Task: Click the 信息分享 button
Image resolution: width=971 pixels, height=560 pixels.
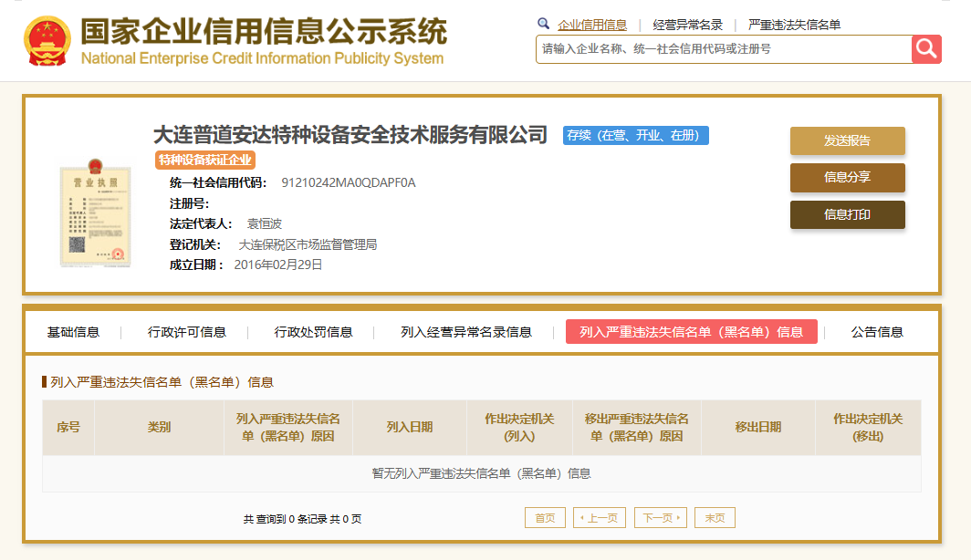Action: [847, 178]
